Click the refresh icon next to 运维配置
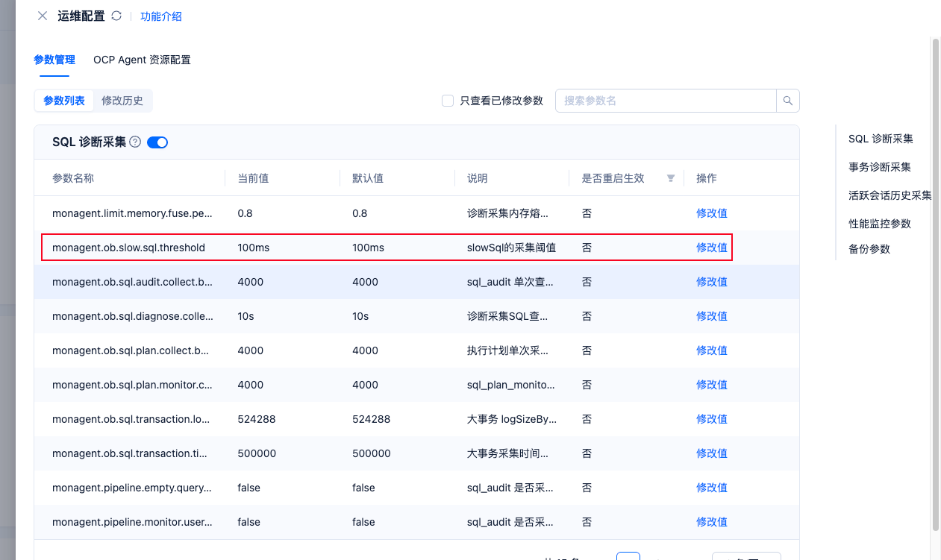 116,16
